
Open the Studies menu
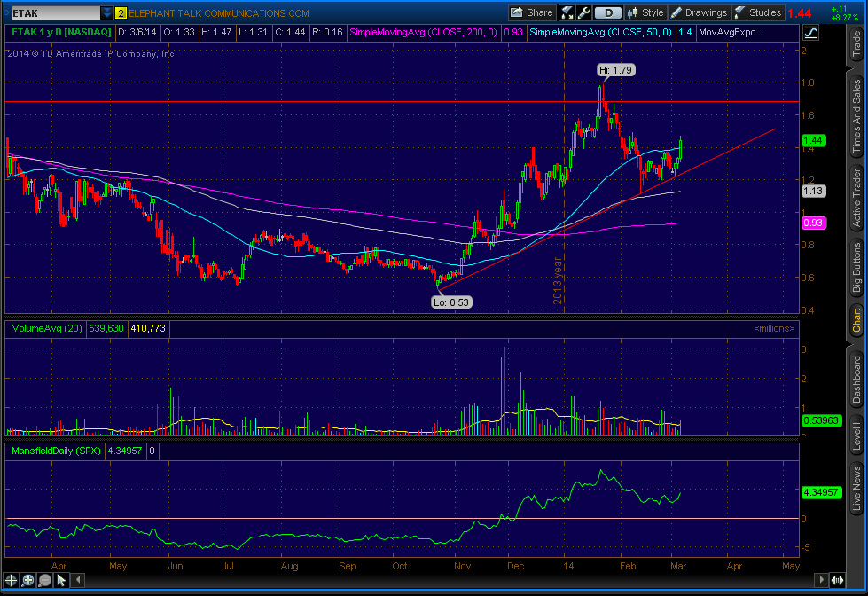click(x=758, y=12)
